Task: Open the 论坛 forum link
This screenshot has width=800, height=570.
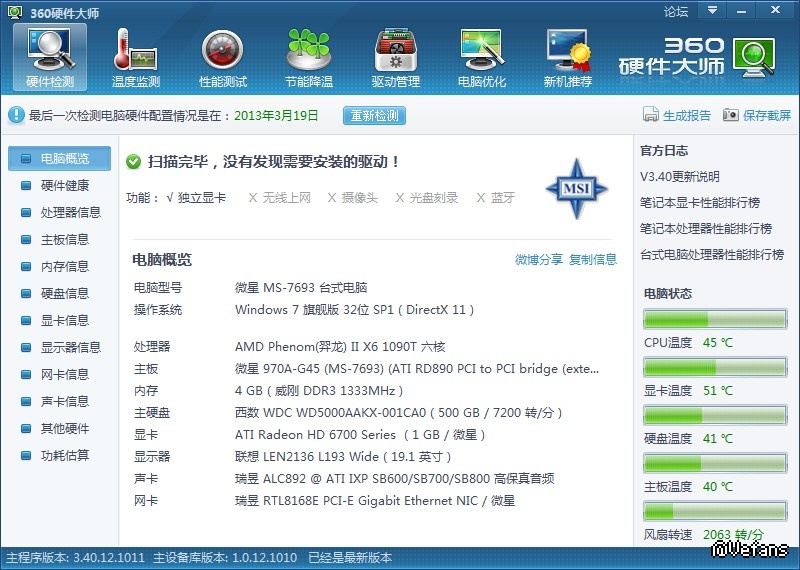Action: click(676, 12)
